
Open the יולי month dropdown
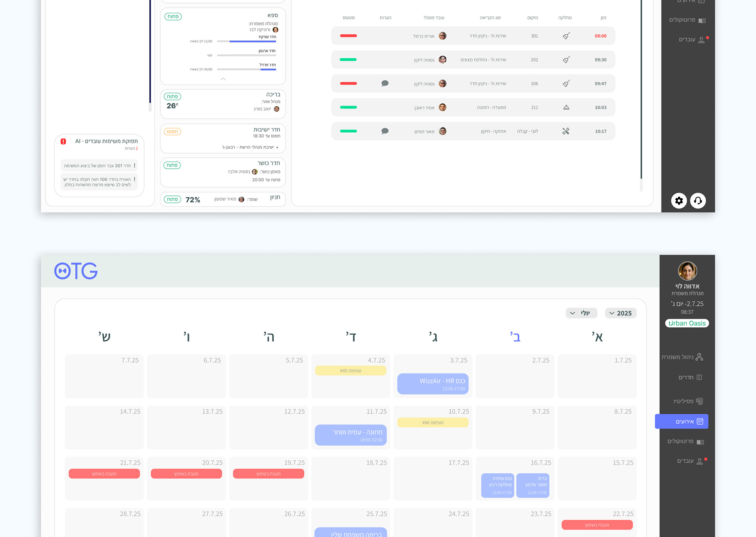pyautogui.click(x=581, y=313)
